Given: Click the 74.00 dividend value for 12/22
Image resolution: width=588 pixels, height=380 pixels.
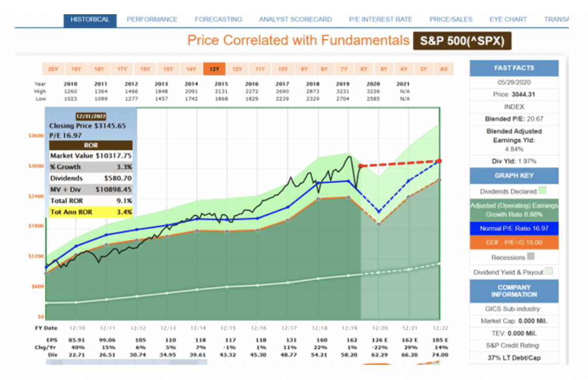Looking at the screenshot, I should tap(440, 355).
